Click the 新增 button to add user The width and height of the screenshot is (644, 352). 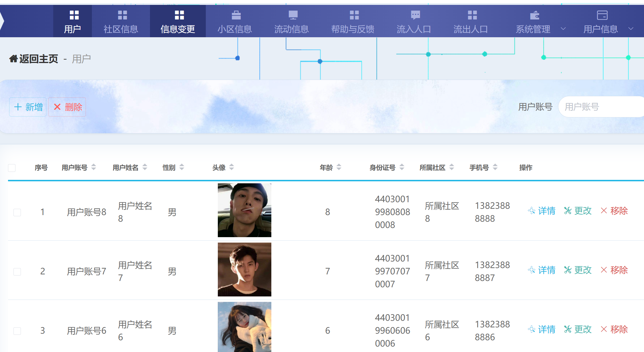[x=27, y=107]
